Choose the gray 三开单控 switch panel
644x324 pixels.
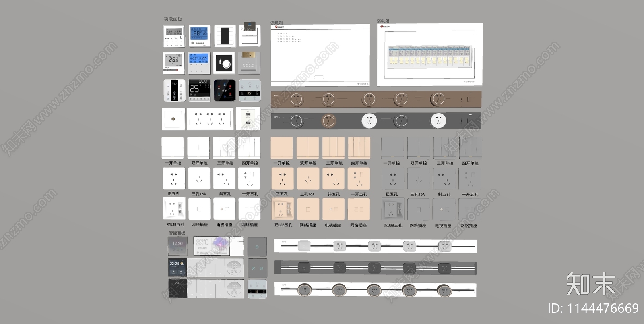[444, 148]
